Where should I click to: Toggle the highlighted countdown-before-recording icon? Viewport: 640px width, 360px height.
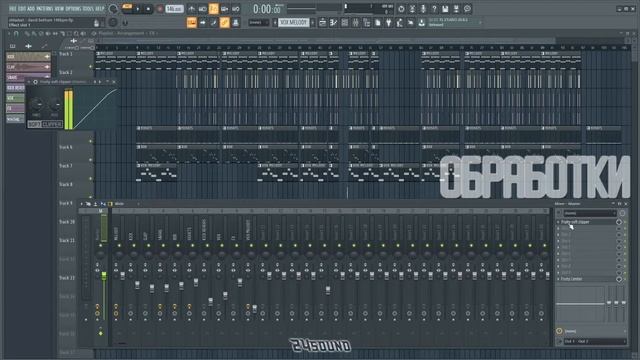(x=213, y=9)
